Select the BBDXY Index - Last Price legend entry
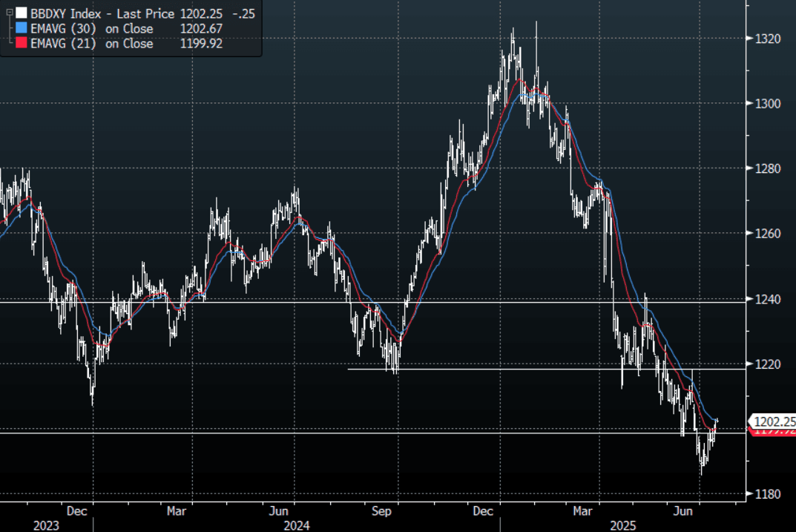The width and height of the screenshot is (796, 532). tap(102, 13)
